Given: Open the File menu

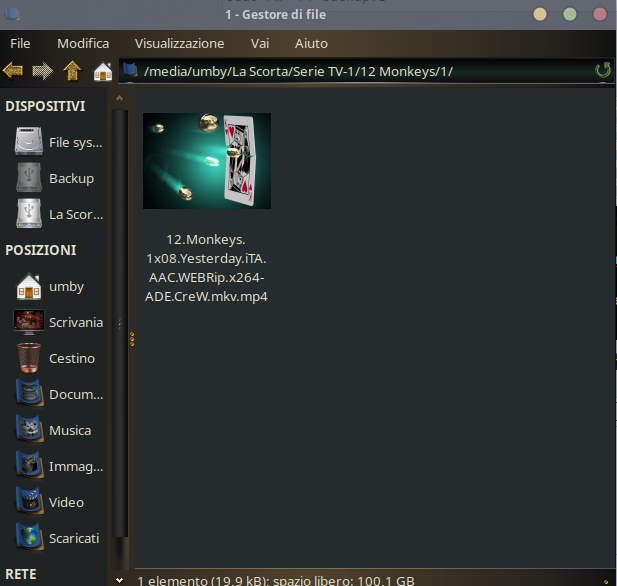Looking at the screenshot, I should tap(20, 43).
